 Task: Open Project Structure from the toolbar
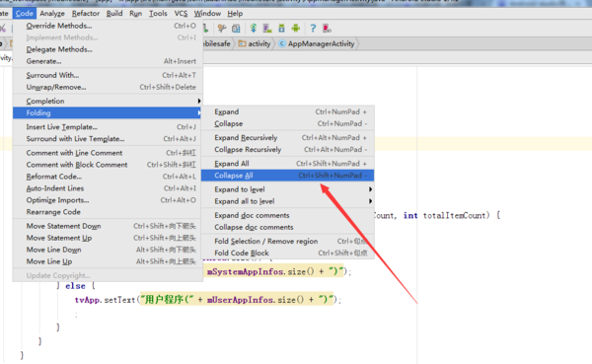(x=236, y=29)
